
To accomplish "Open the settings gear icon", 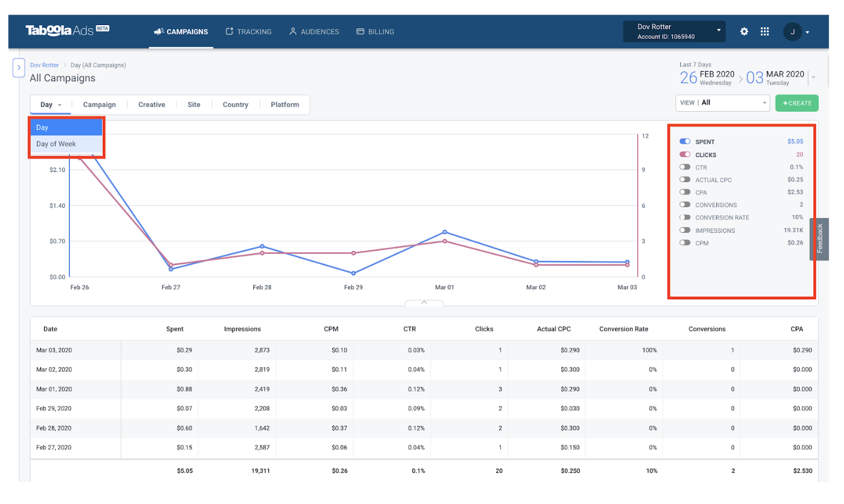I will coord(744,31).
